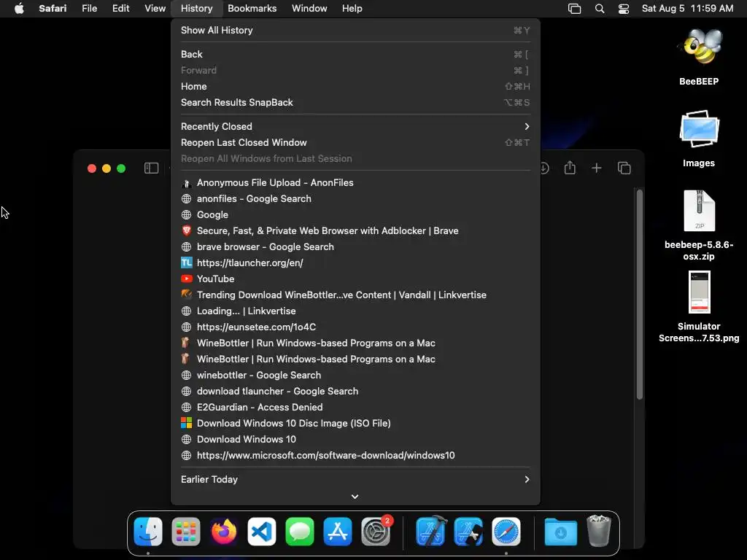747x560 pixels.
Task: Choose Reopen Last Closed Window
Action: 355,142
